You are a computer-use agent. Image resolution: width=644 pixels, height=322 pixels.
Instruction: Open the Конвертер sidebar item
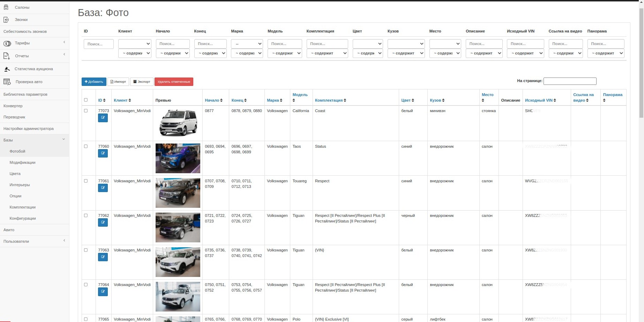pyautogui.click(x=13, y=106)
